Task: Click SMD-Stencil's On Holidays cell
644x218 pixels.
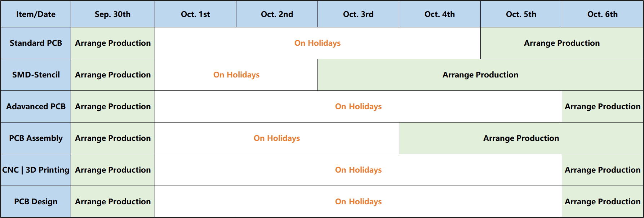Action: click(236, 75)
